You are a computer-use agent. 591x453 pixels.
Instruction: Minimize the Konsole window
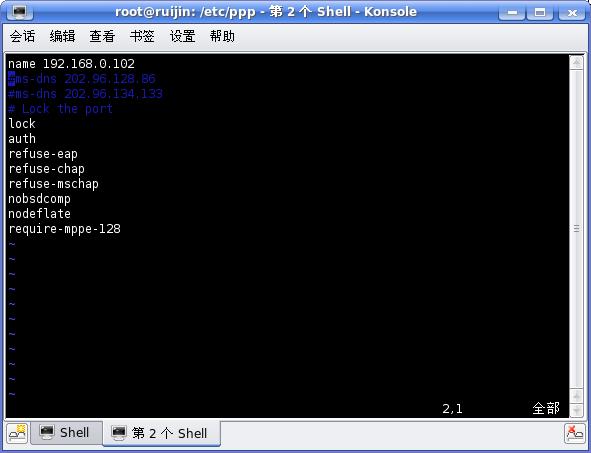[x=512, y=12]
